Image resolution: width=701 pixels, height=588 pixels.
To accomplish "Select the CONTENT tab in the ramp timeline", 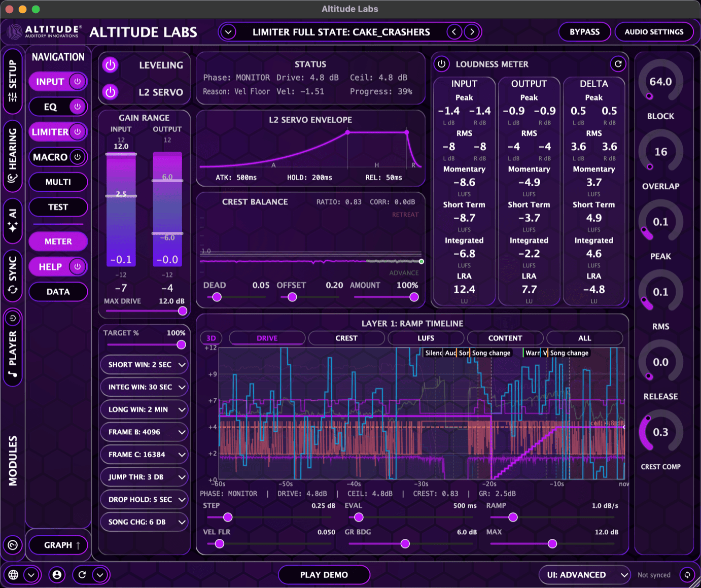I will pyautogui.click(x=505, y=338).
